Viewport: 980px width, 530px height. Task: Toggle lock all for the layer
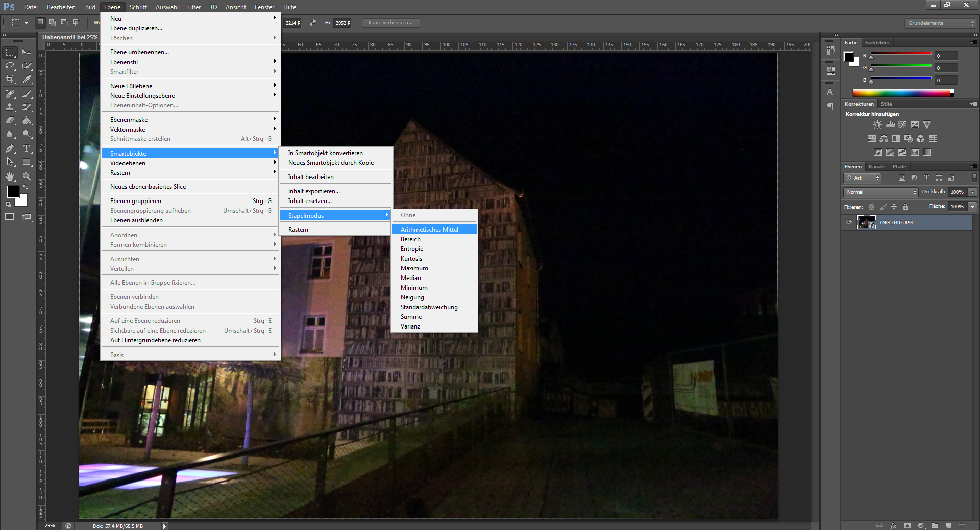tap(905, 207)
